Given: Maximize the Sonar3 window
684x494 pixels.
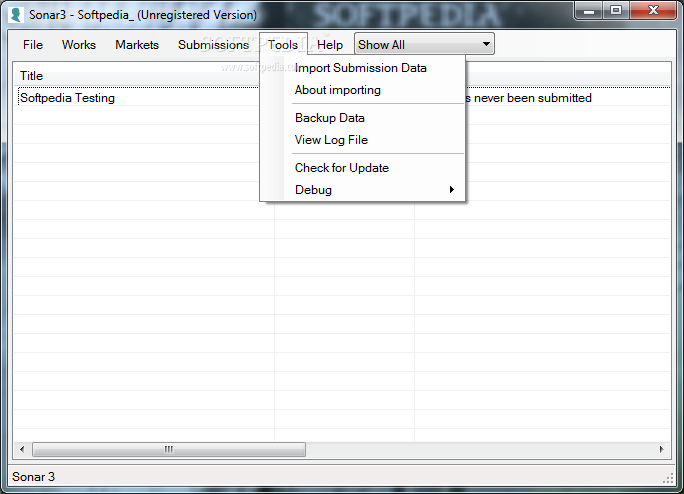Looking at the screenshot, I should point(616,10).
